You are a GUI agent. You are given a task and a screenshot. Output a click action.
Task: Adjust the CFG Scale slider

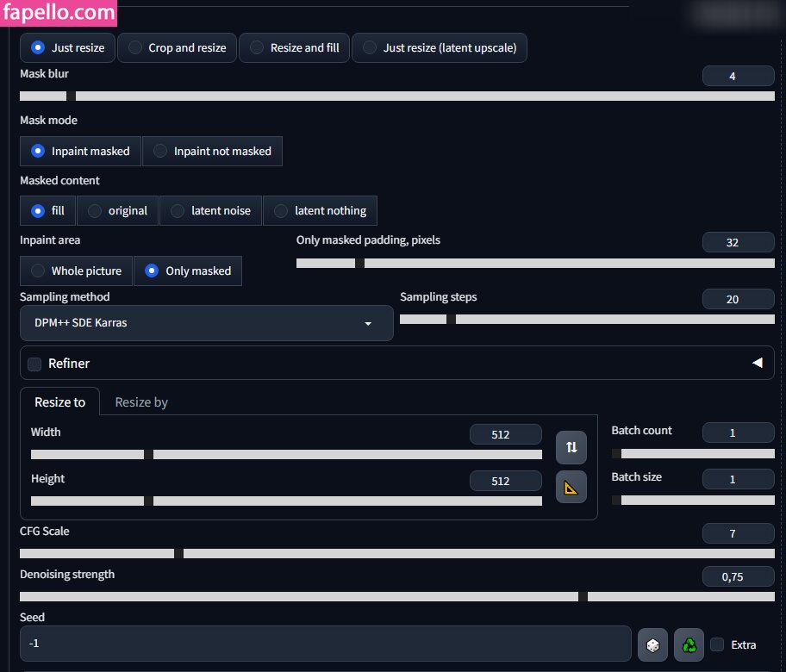(x=178, y=553)
